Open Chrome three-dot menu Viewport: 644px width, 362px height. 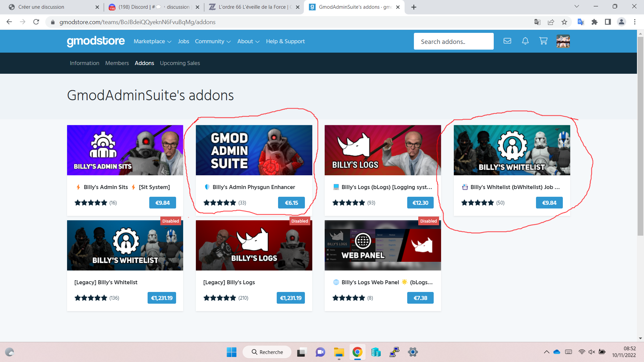[x=635, y=22]
